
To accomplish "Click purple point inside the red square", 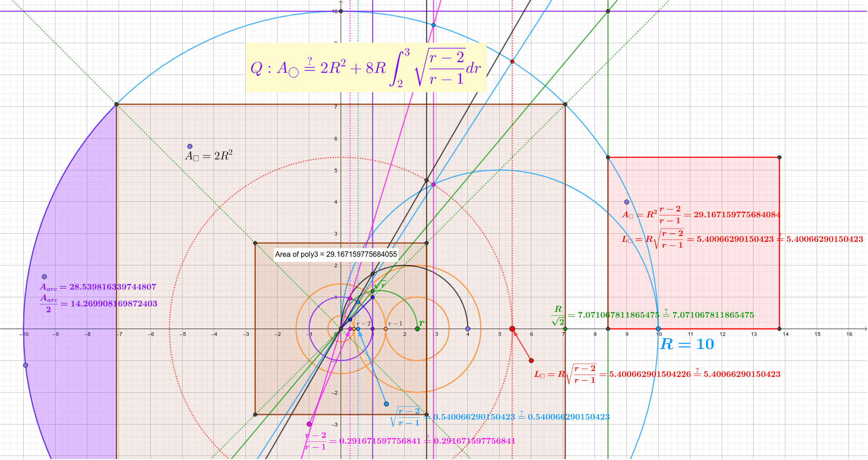I will click(x=627, y=202).
